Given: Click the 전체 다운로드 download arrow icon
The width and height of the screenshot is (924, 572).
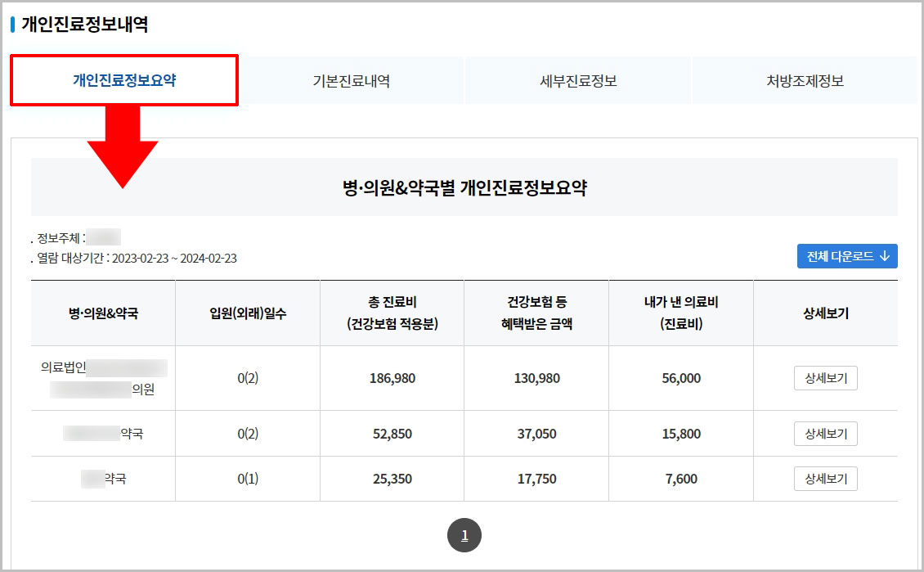Looking at the screenshot, I should pos(882,256).
